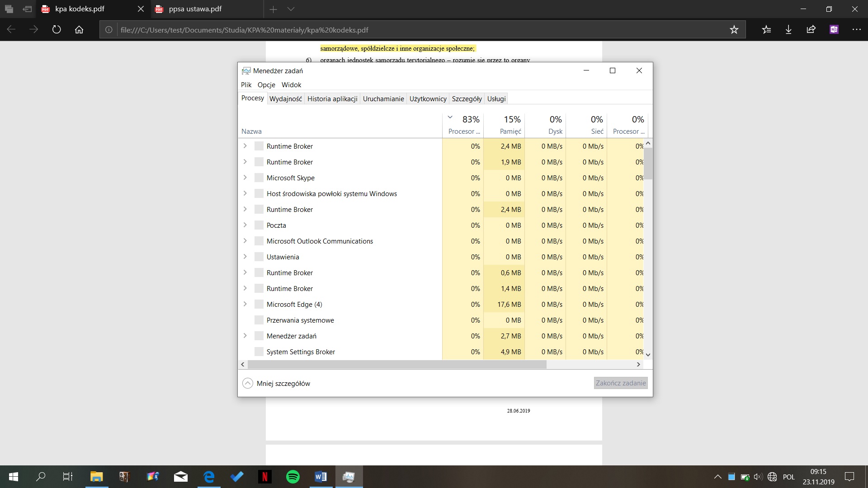Viewport: 868px width, 488px height.
Task: Open OneNote web clipper icon
Action: tap(834, 30)
